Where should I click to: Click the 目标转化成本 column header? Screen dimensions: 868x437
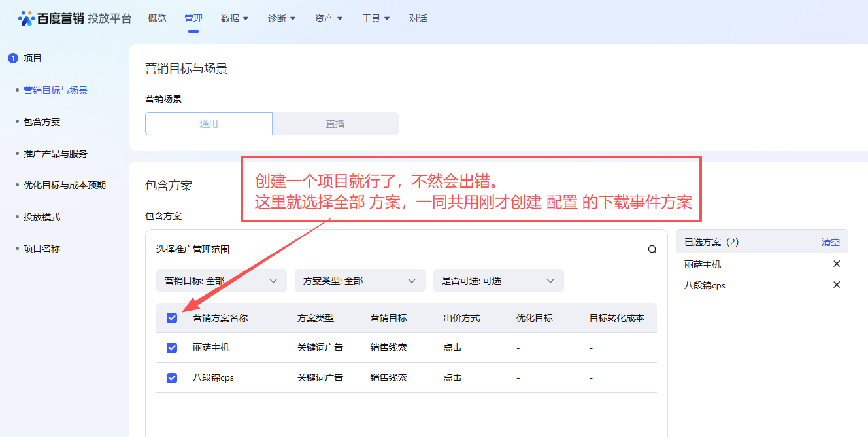[617, 318]
